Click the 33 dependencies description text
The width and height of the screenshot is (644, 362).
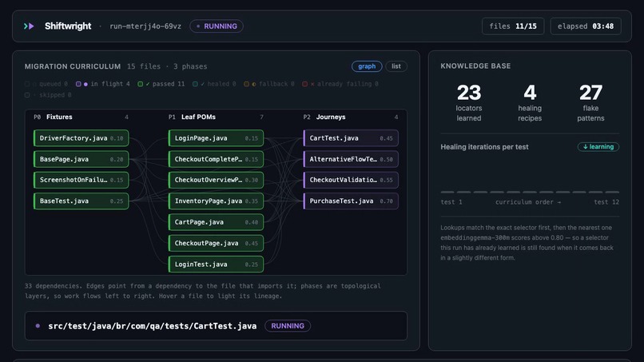[x=202, y=291]
